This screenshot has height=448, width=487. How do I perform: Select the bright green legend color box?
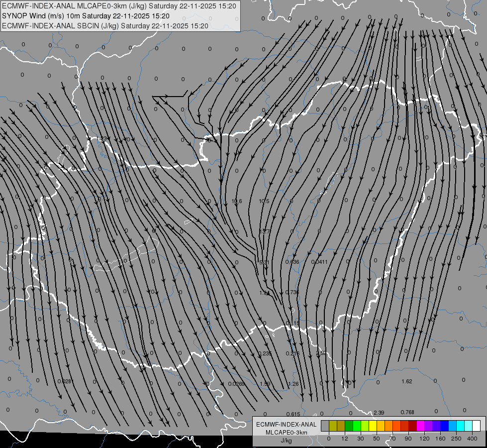coord(357,426)
